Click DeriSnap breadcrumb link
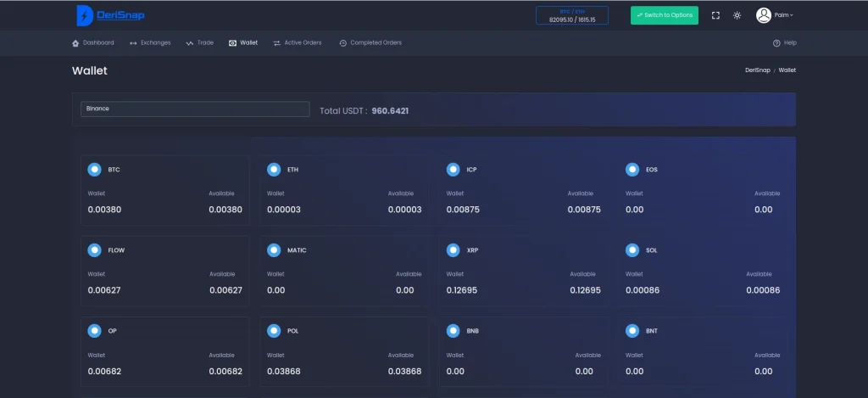 click(757, 70)
